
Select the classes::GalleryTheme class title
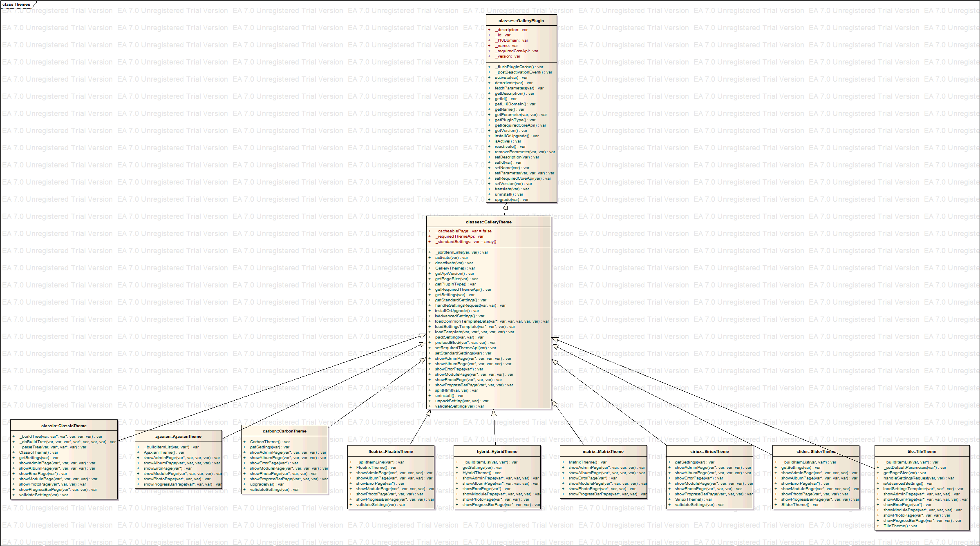[x=488, y=222]
